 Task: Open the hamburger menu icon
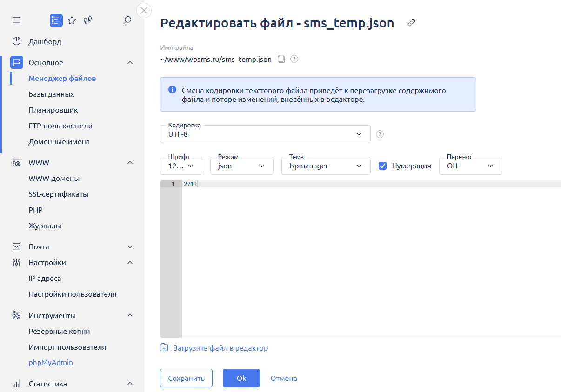pos(17,20)
